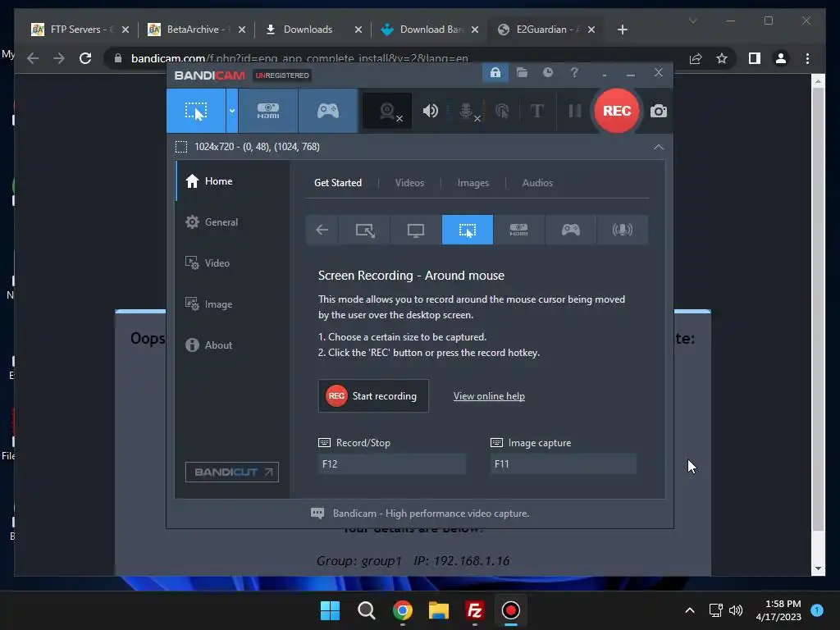Open Windows Start menu
The image size is (840, 630).
330,610
